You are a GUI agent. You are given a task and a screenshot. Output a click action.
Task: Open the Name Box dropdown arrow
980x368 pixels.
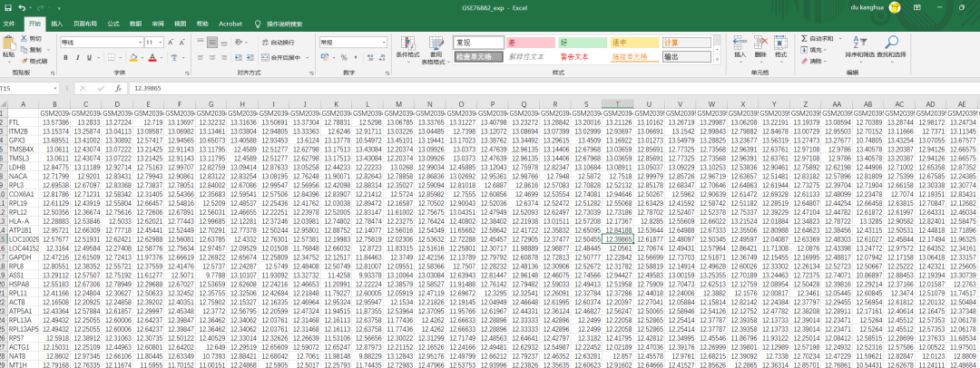pyautogui.click(x=55, y=88)
